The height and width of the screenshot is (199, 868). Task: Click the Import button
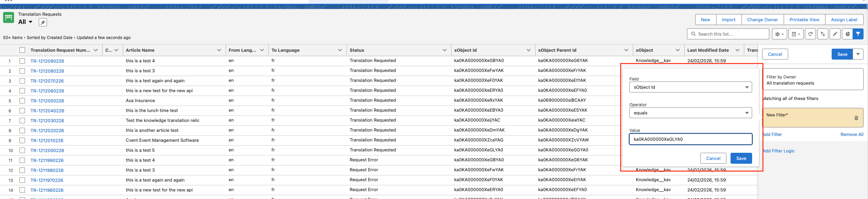[x=728, y=20]
